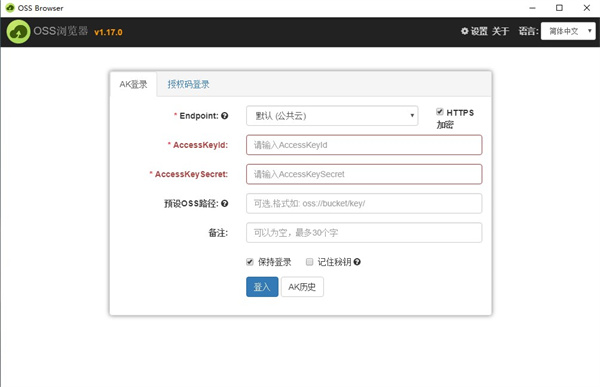Click the 语言: label
600x387 pixels.
point(528,31)
